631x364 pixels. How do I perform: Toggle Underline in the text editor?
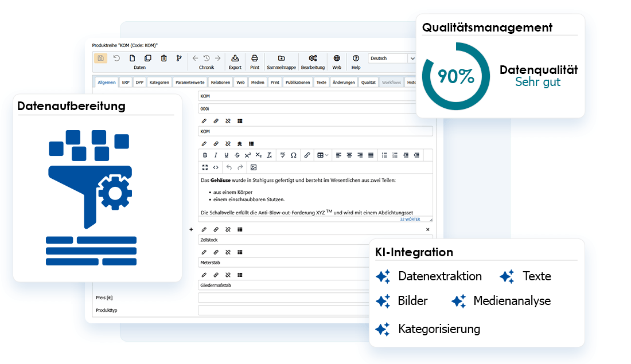(x=226, y=155)
